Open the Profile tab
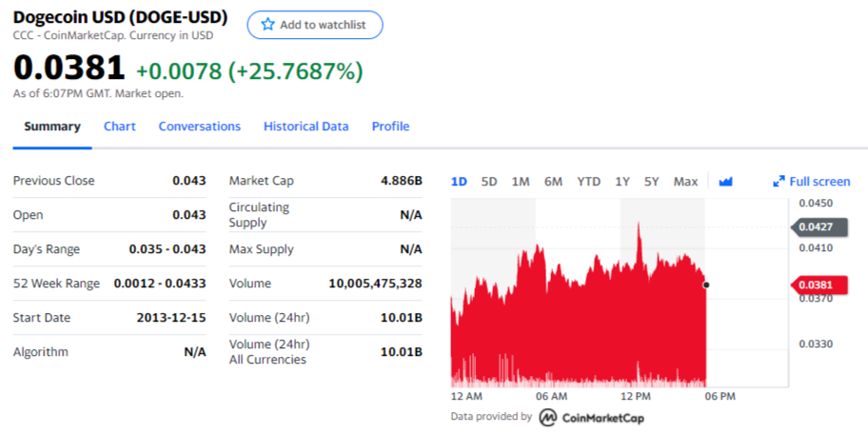868x433 pixels. coord(390,127)
